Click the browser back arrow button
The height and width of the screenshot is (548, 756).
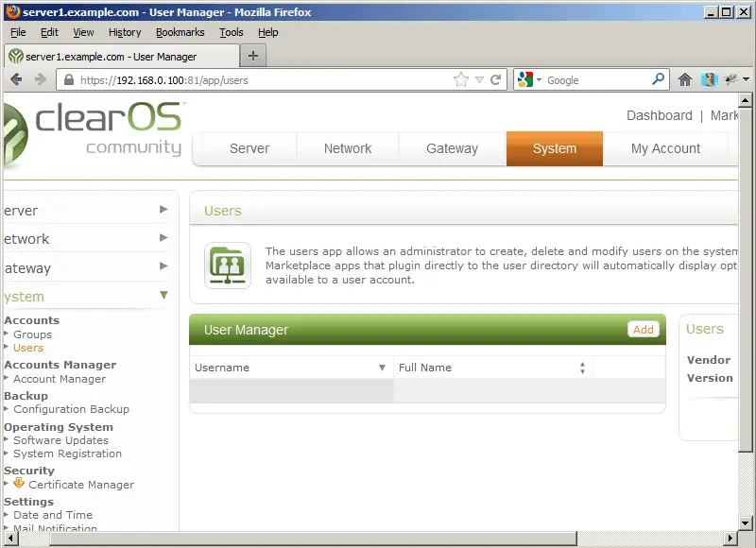(17, 80)
